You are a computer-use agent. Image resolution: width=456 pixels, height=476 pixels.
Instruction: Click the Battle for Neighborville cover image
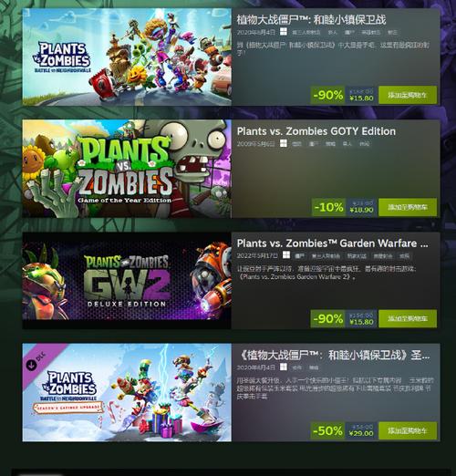[127, 57]
